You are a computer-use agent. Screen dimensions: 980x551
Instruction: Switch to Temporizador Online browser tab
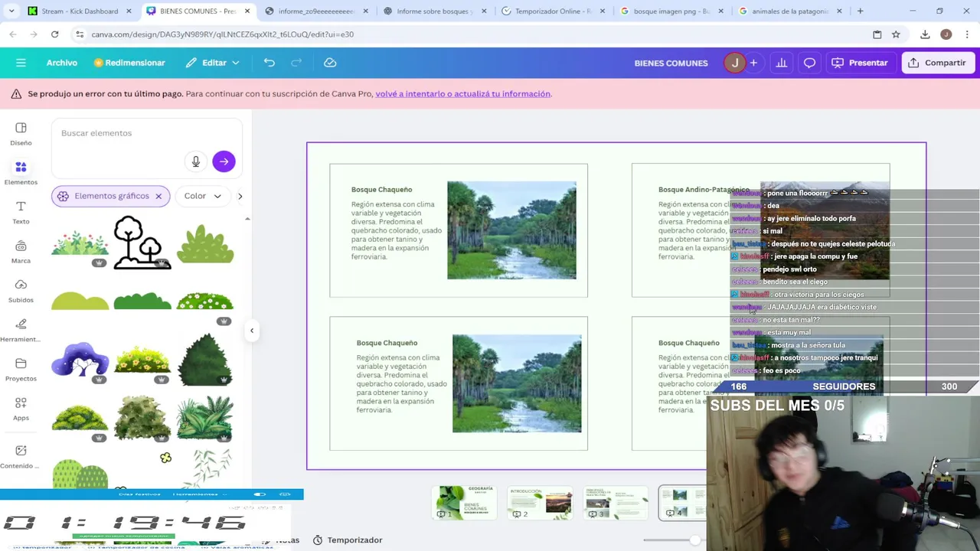[x=555, y=11]
